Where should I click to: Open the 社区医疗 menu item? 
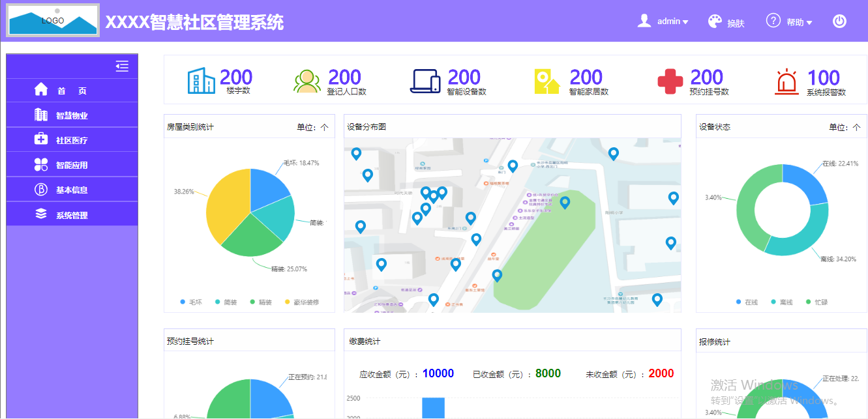[72, 140]
